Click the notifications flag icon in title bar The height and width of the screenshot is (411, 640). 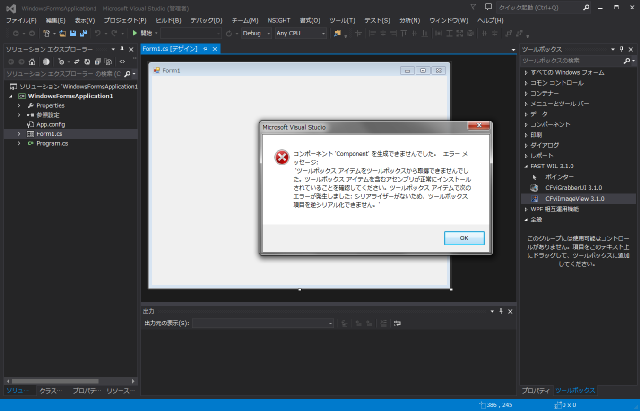click(473, 7)
